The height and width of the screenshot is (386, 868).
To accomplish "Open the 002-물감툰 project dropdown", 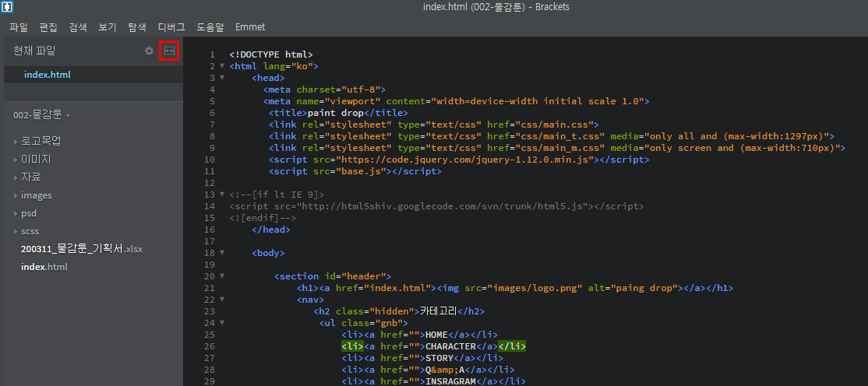I will [x=41, y=116].
